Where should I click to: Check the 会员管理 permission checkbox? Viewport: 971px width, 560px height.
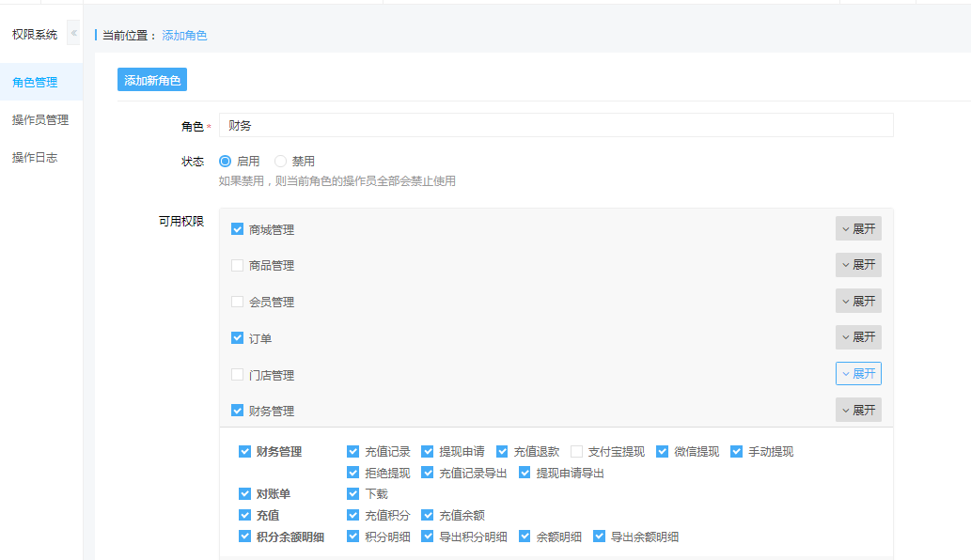(x=237, y=302)
